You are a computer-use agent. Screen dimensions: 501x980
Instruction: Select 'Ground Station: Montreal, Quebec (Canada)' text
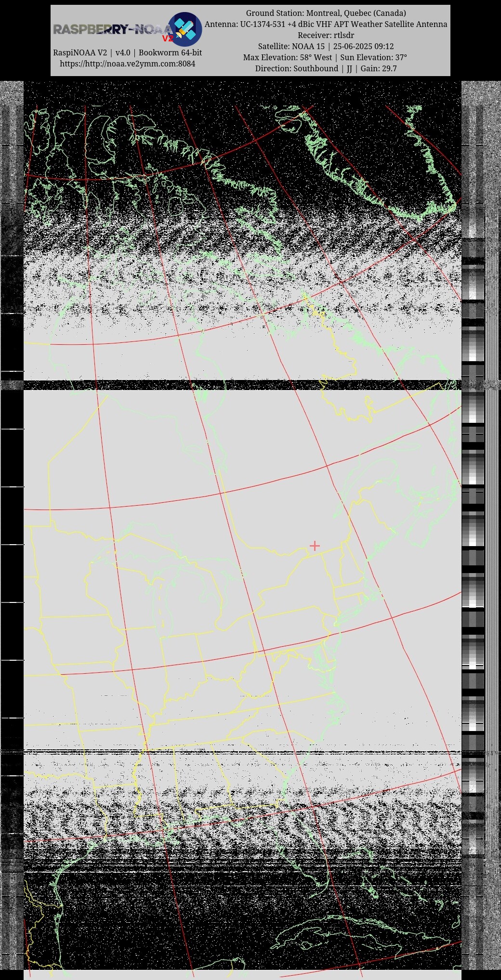326,13
